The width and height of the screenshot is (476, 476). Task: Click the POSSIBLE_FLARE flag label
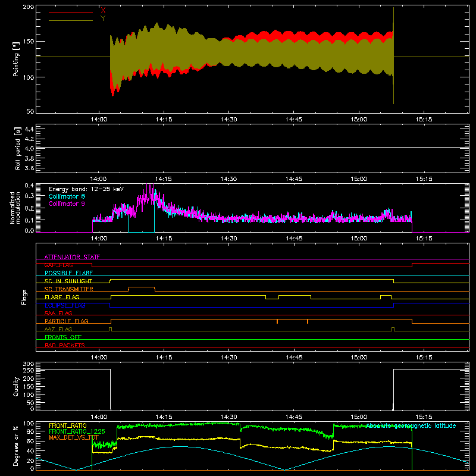(x=68, y=273)
